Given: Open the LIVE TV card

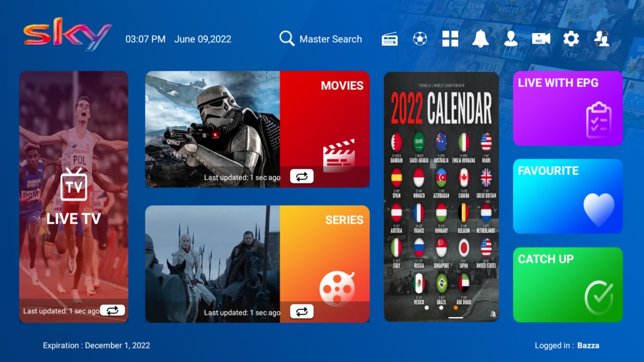Looking at the screenshot, I should (x=73, y=197).
